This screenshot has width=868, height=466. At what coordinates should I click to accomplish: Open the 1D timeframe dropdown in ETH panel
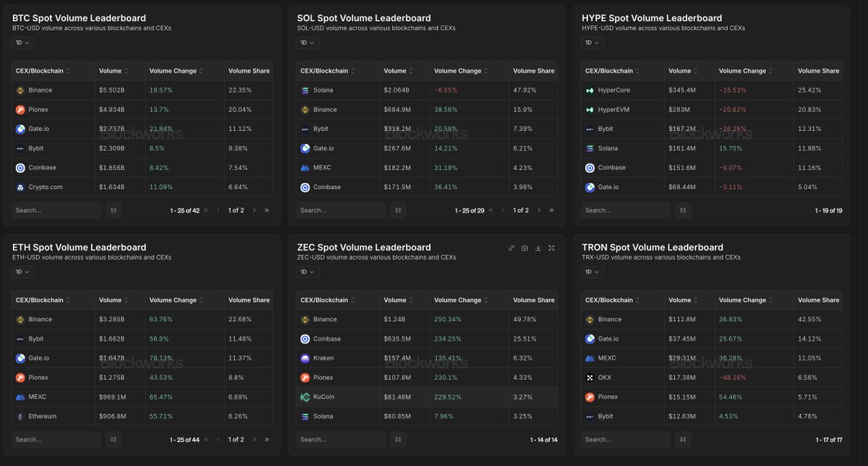pyautogui.click(x=23, y=272)
